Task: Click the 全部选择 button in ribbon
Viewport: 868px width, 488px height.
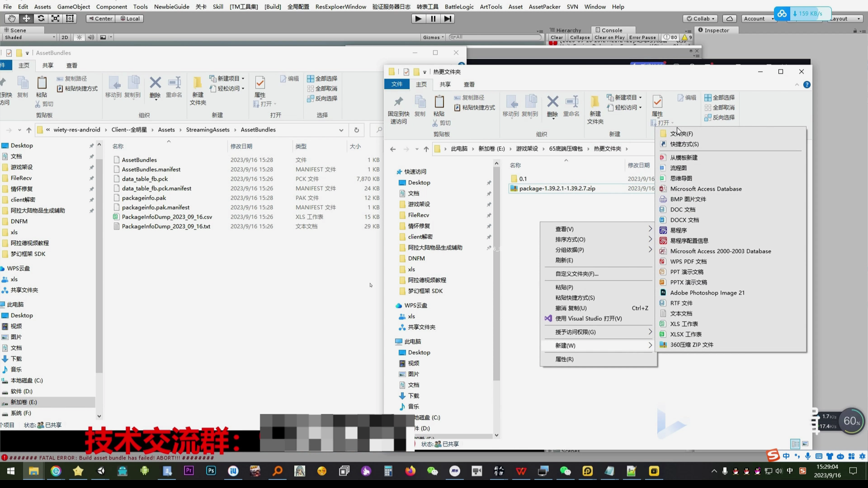Action: pos(719,98)
